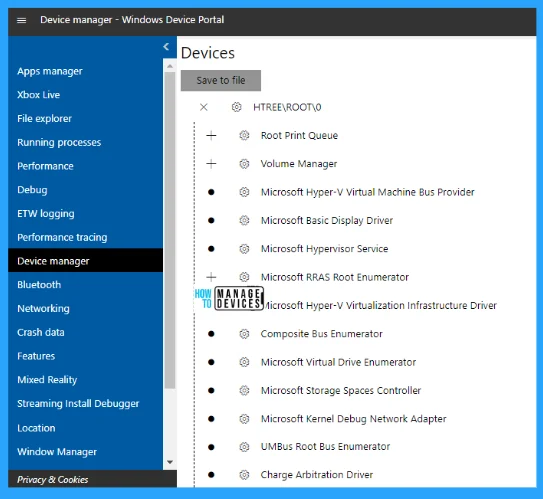Select HTREE\ROOT\0 text label
The image size is (543, 499).
[287, 107]
